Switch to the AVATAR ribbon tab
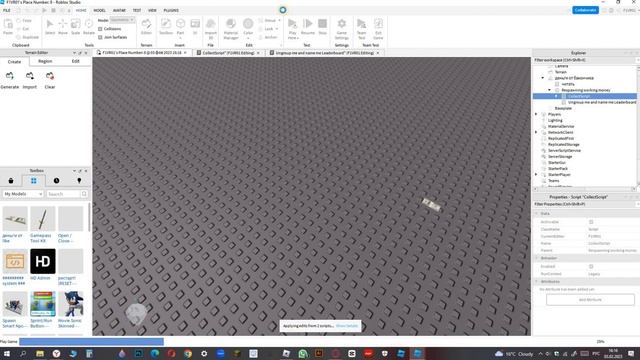The height and width of the screenshot is (360, 640). click(x=119, y=10)
